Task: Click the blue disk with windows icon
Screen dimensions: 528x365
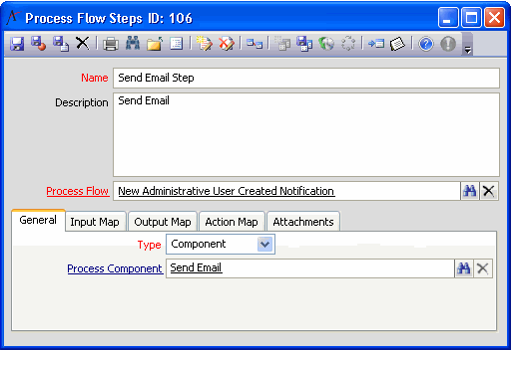Action: 304,44
